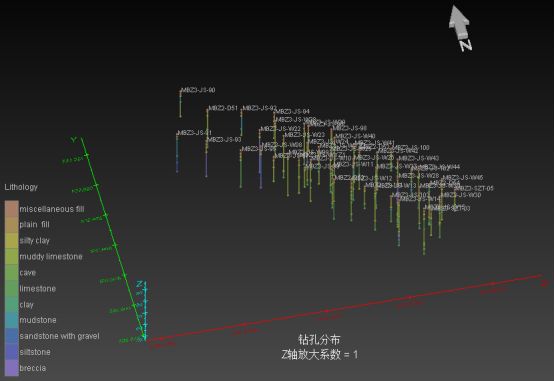Pick the miscellaneous fill color swatch
This screenshot has width=555, height=381.
12,209
